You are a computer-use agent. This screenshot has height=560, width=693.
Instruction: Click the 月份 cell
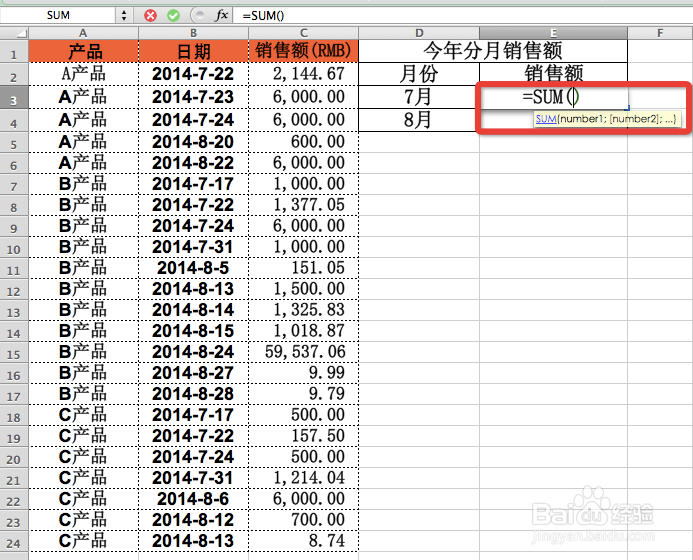pyautogui.click(x=419, y=74)
